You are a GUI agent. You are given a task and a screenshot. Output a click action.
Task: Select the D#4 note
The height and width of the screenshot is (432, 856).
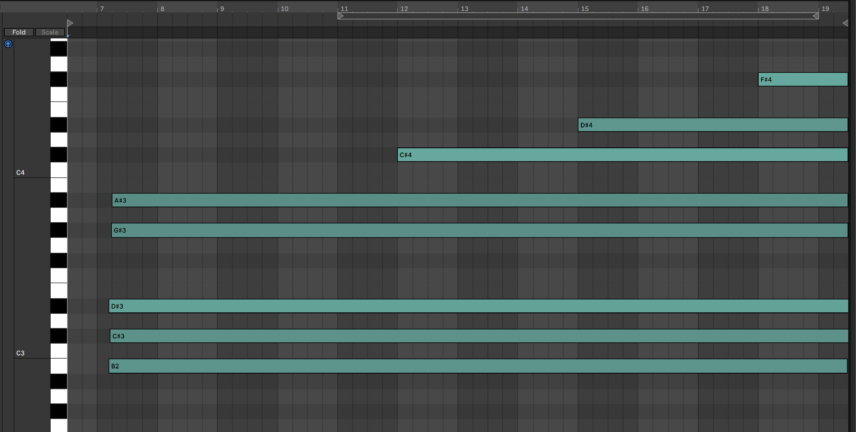click(x=713, y=125)
